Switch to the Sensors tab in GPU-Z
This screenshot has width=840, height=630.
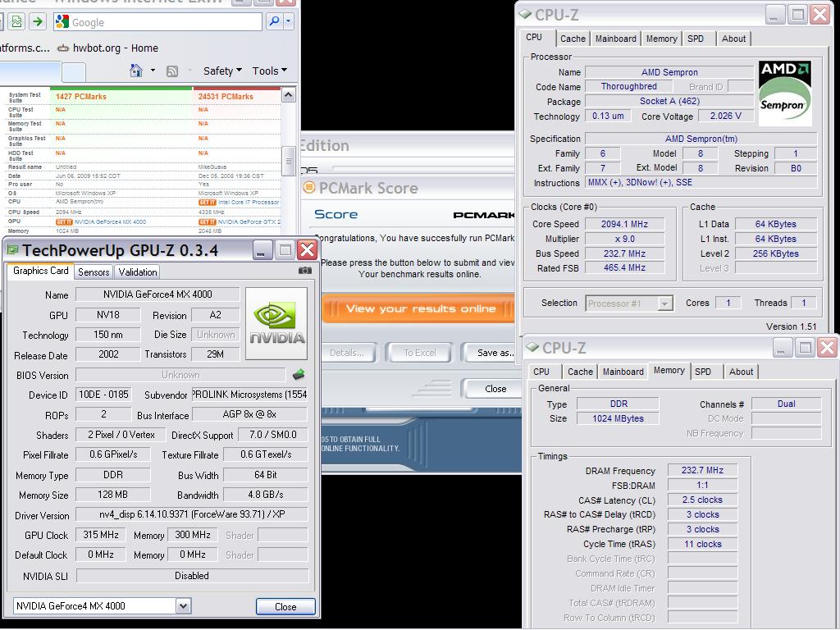click(94, 272)
